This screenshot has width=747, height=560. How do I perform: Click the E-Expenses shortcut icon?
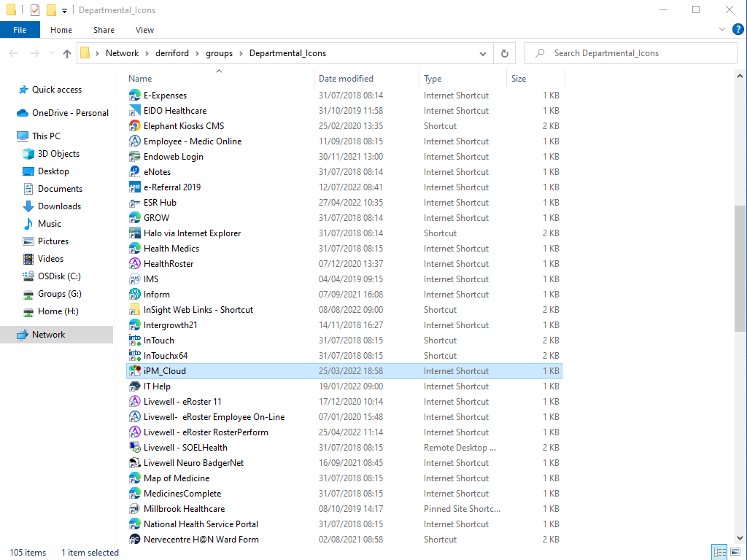click(135, 96)
